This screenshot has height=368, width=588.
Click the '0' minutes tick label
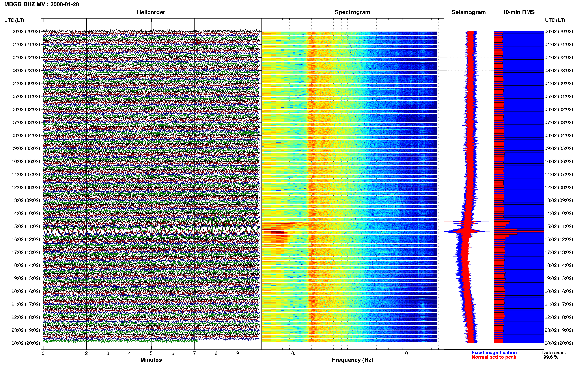[x=43, y=353]
